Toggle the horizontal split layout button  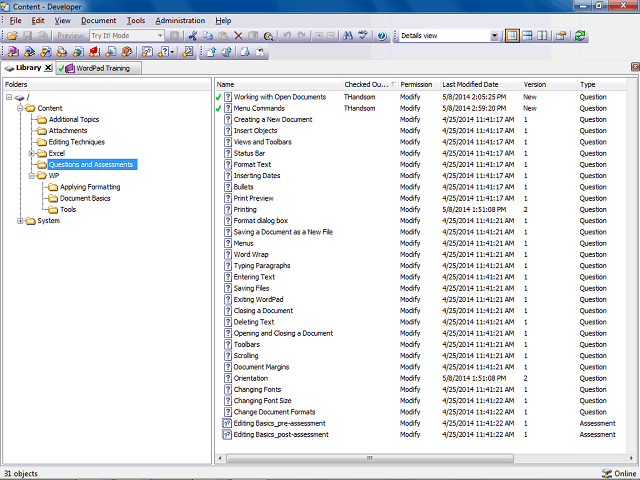point(527,36)
